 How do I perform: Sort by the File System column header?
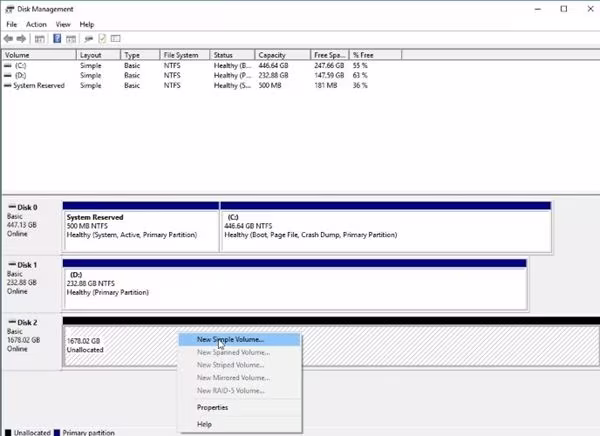(x=185, y=55)
